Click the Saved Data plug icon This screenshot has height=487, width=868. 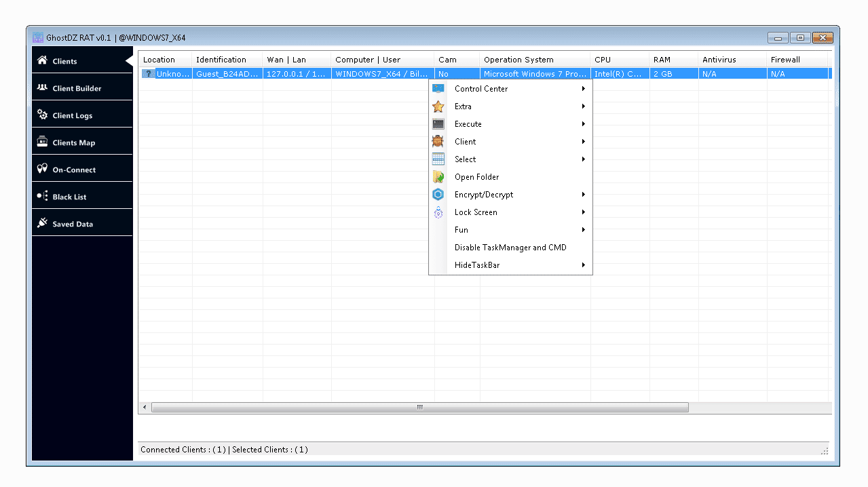pos(42,223)
